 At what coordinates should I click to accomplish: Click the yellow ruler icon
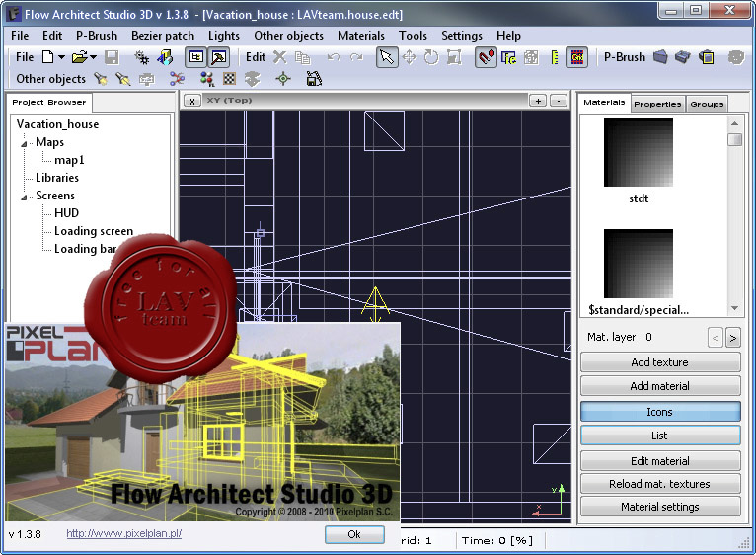point(555,57)
